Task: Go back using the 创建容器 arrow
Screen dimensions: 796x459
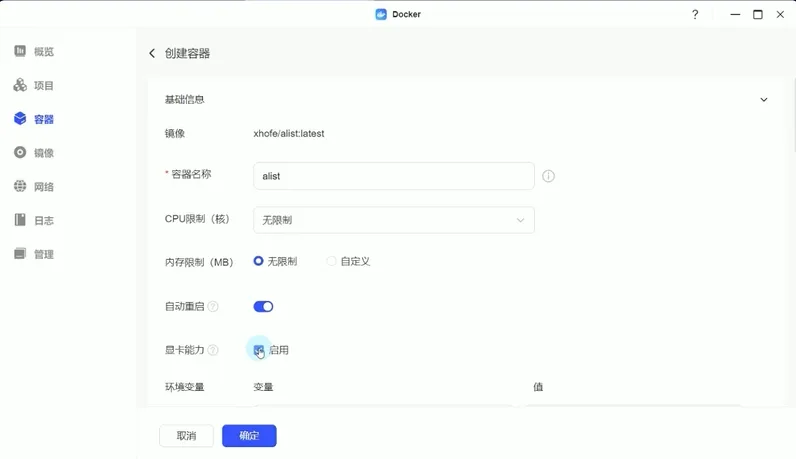Action: pyautogui.click(x=152, y=53)
